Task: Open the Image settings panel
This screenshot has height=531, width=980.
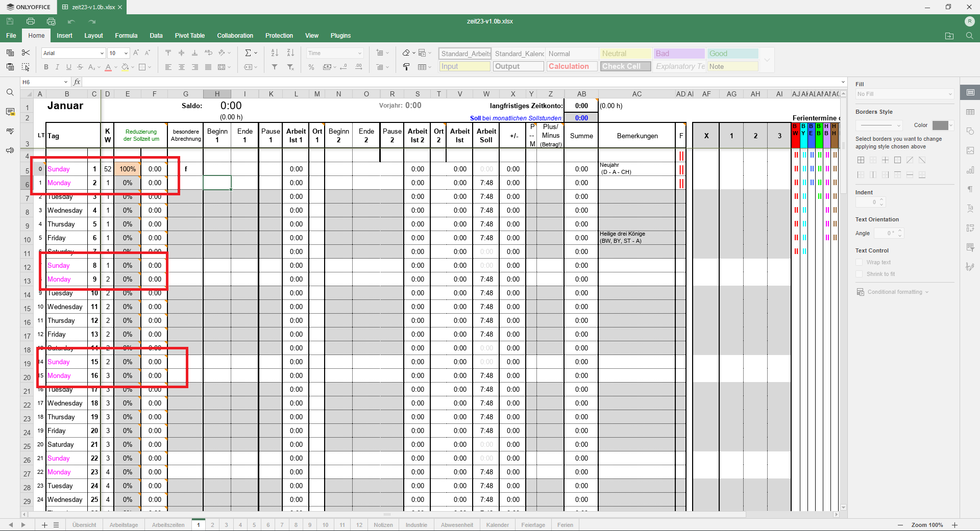Action: 971,150
